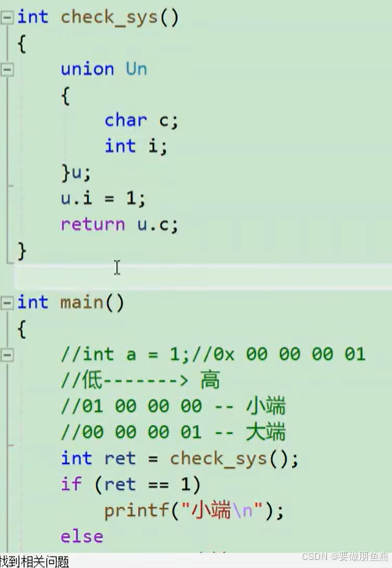Collapse the union Un block fold marker
This screenshot has width=392, height=568.
[7, 70]
